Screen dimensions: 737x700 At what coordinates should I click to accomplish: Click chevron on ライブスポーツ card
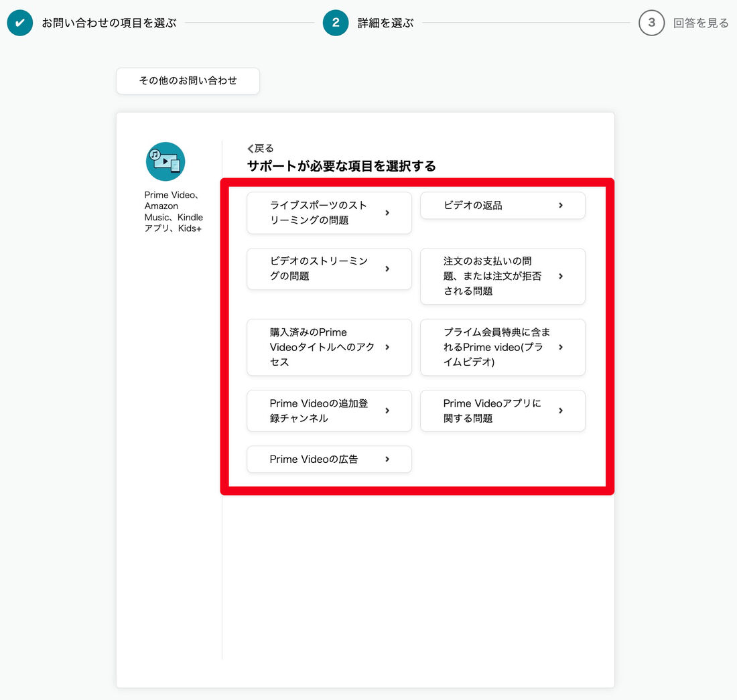point(387,213)
